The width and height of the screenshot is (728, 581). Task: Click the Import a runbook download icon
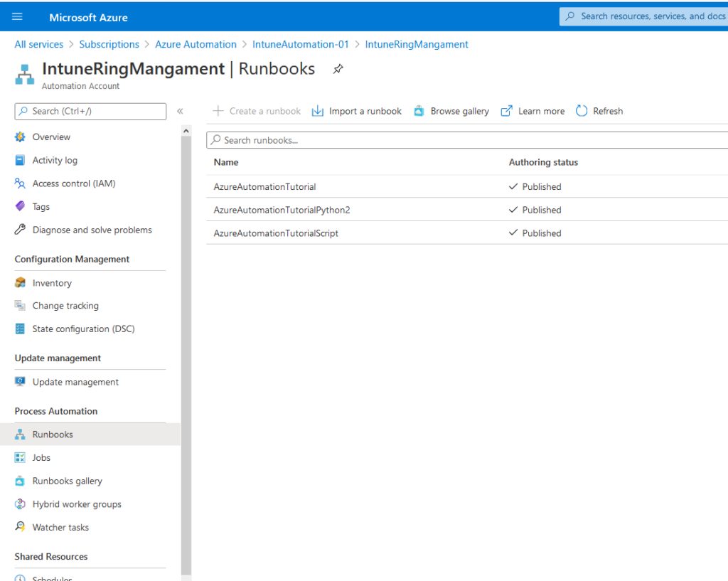pyautogui.click(x=318, y=111)
